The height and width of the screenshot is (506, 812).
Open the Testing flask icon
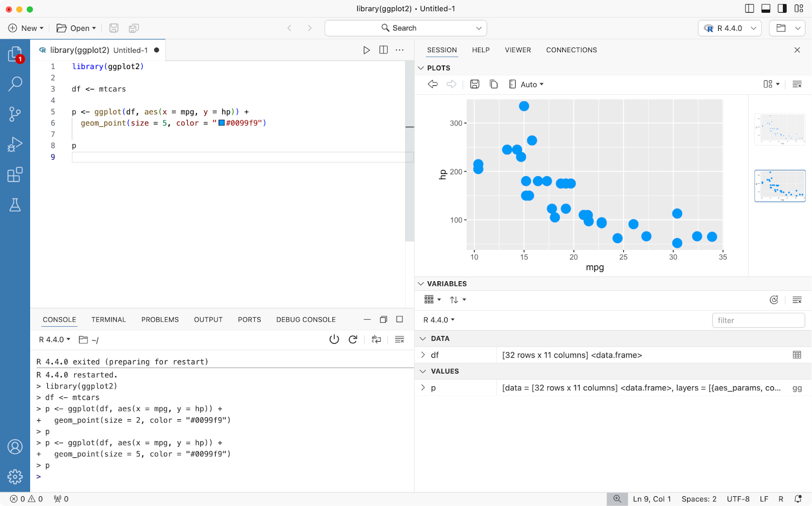15,205
